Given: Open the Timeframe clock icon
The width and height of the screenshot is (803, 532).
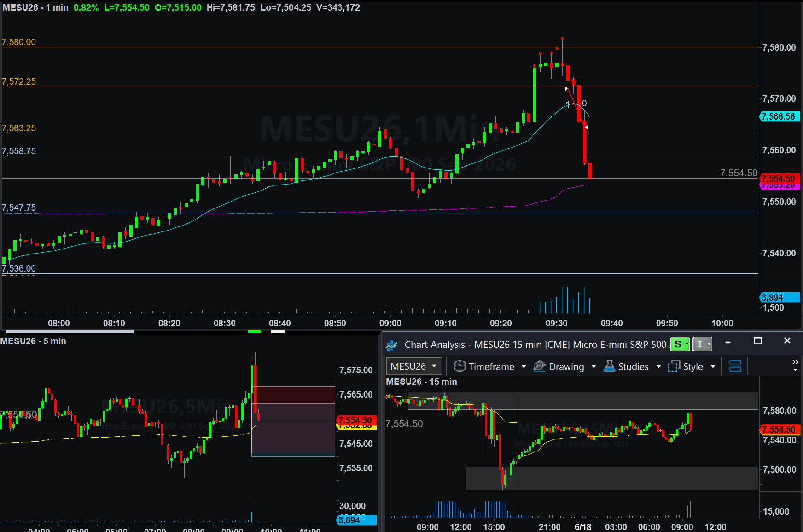Looking at the screenshot, I should (460, 366).
